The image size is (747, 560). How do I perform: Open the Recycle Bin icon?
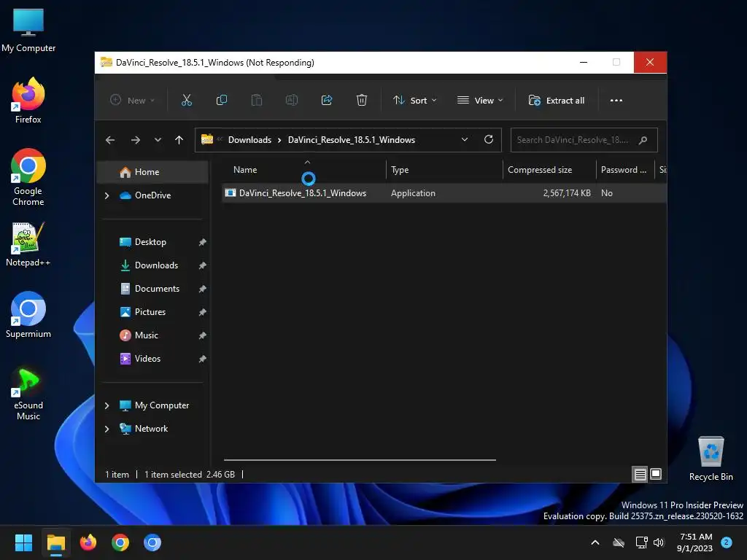click(x=711, y=459)
